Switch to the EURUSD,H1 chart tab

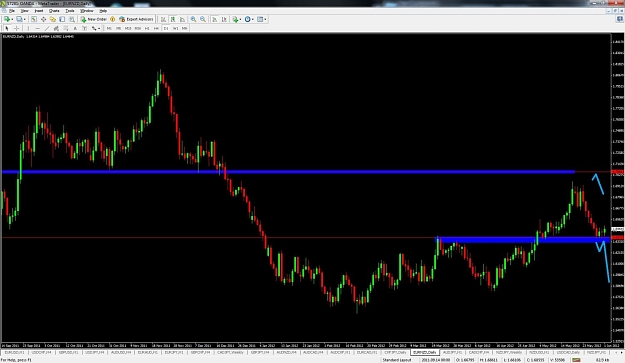tap(14, 353)
